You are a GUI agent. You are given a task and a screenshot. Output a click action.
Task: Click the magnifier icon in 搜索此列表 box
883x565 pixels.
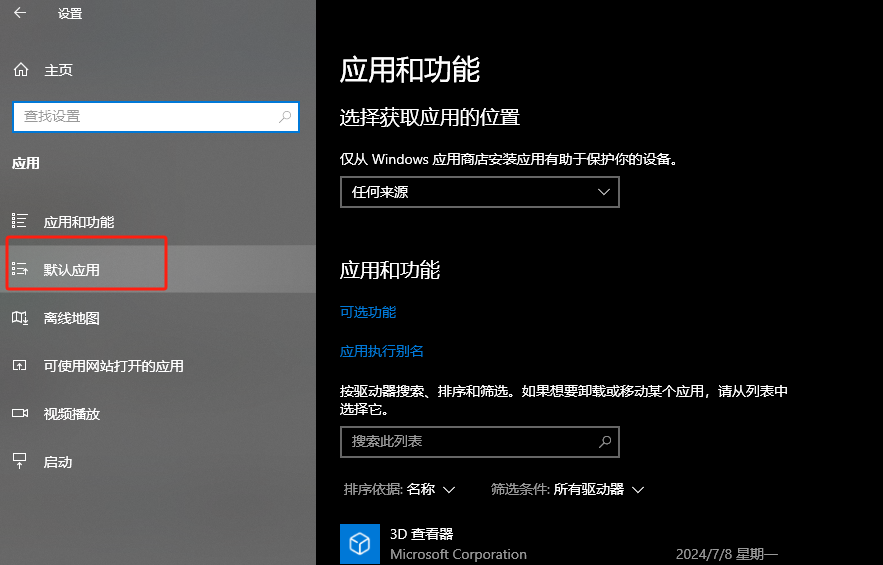(x=604, y=441)
